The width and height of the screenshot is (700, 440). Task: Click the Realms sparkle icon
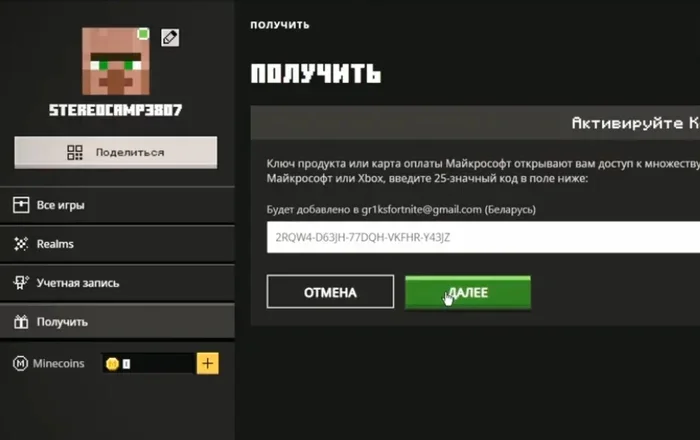click(x=21, y=244)
